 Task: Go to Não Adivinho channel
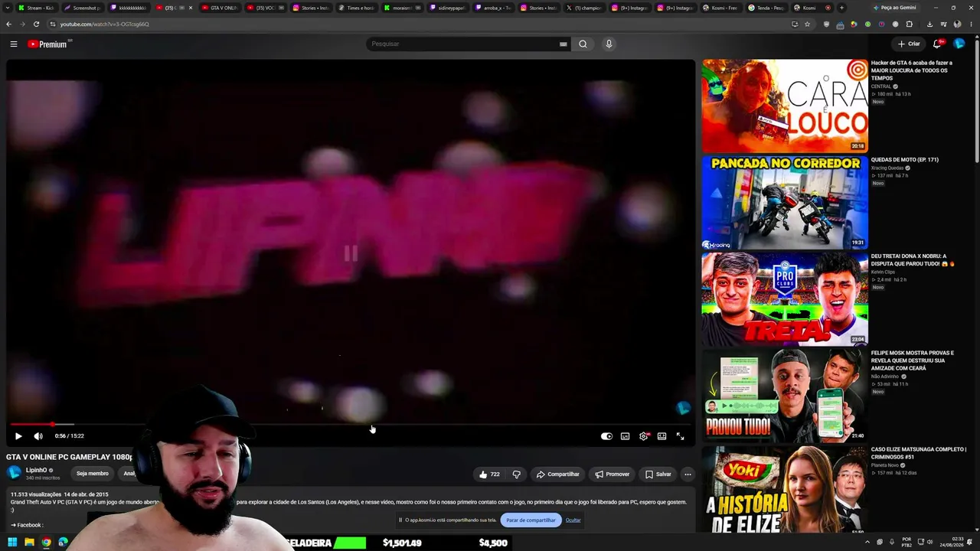[885, 377]
